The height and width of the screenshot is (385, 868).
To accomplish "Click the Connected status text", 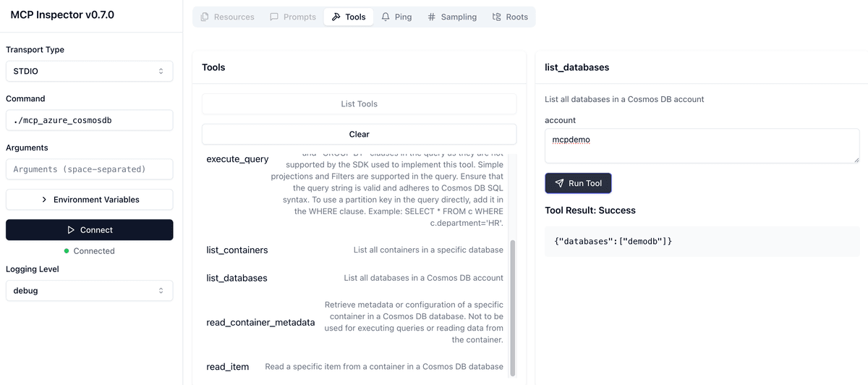I will click(x=94, y=251).
